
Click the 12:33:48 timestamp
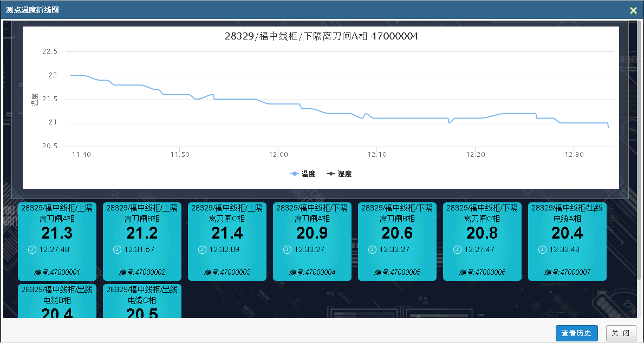pos(564,249)
